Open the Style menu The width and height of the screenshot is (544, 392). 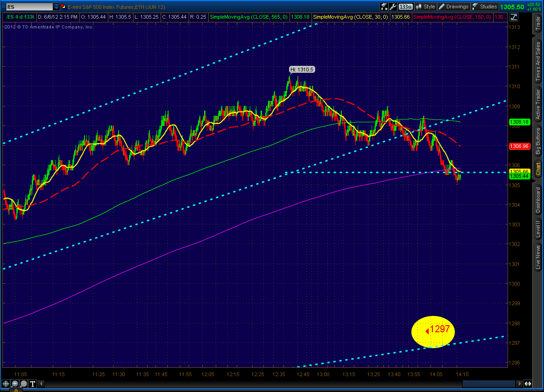click(425, 7)
